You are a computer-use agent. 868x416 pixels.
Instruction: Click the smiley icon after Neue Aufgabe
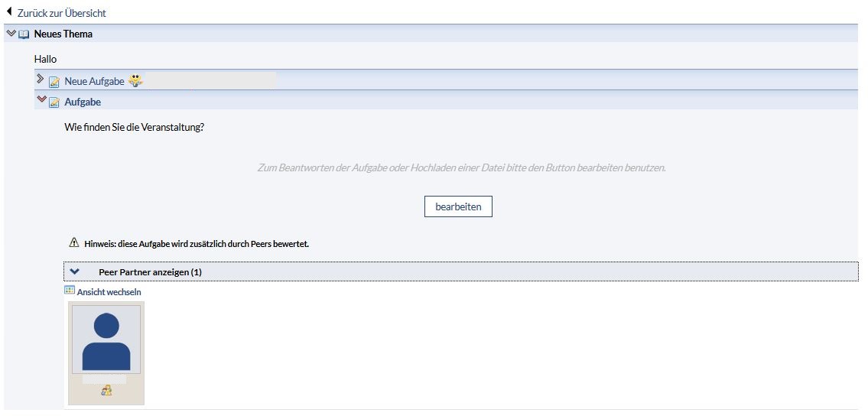coord(135,80)
